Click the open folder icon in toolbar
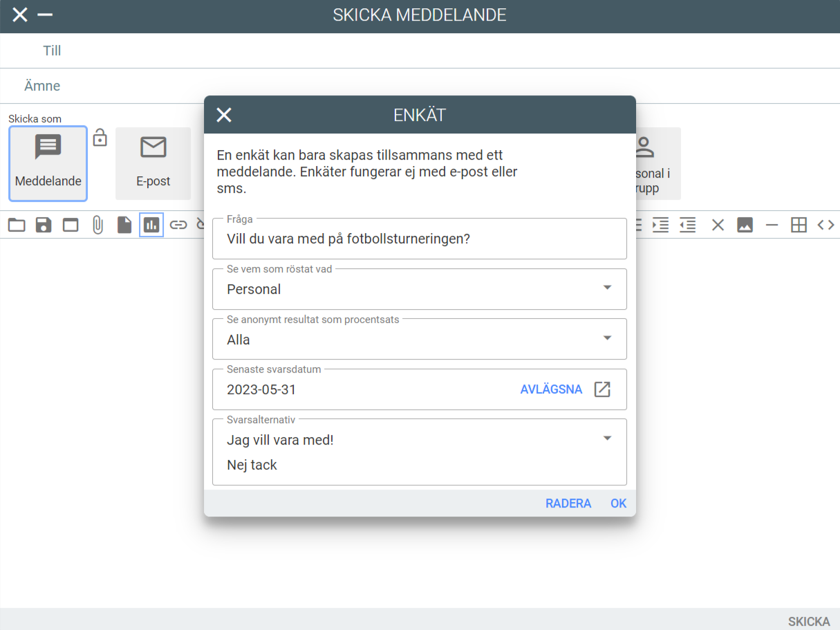840x630 pixels. (17, 225)
